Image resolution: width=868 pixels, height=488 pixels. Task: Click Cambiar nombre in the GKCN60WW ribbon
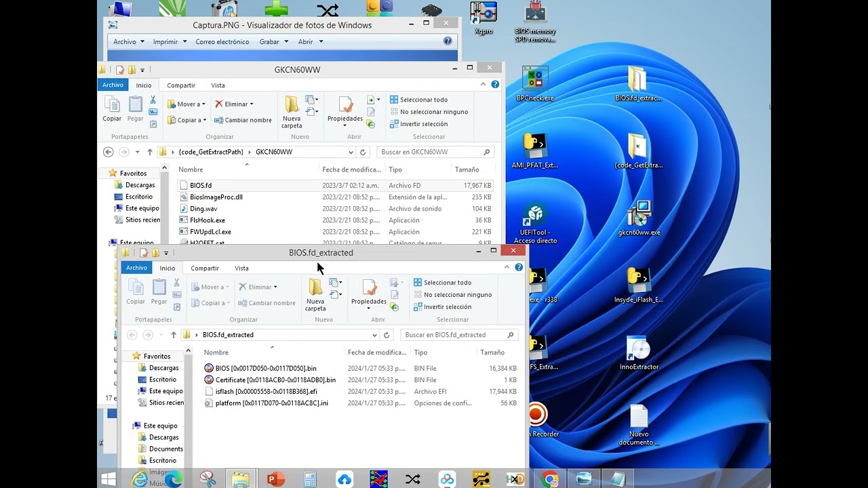pyautogui.click(x=243, y=120)
